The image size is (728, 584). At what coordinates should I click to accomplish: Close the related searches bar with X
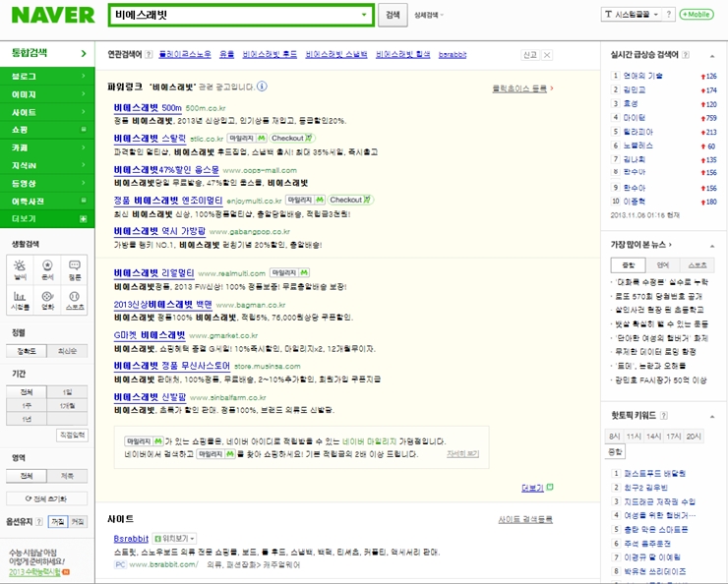point(547,55)
